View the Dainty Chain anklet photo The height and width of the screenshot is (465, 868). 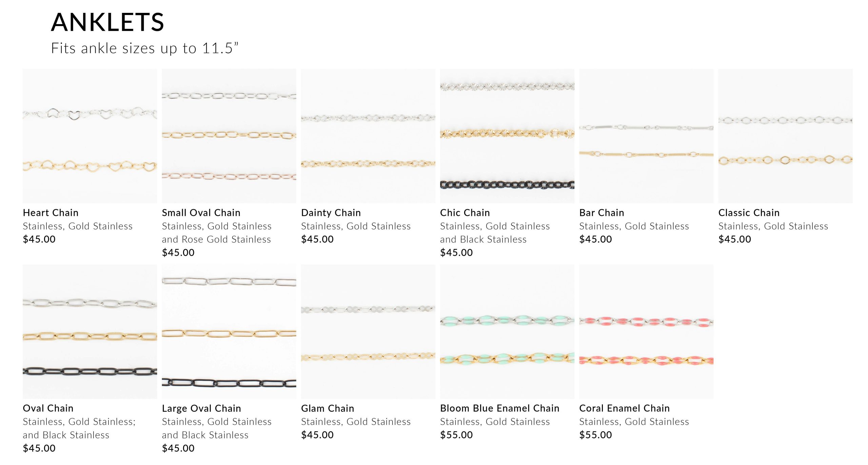point(368,136)
